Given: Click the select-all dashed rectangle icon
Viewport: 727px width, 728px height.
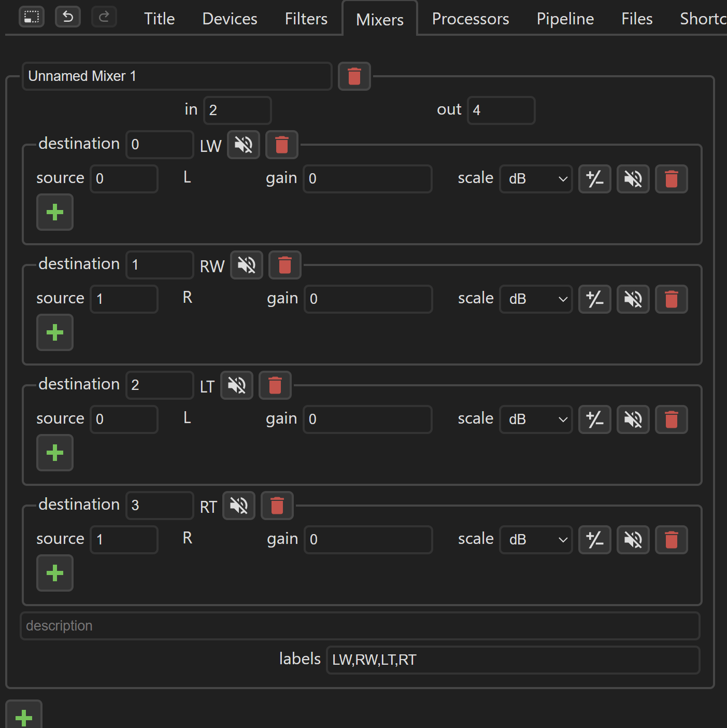Looking at the screenshot, I should 32,17.
